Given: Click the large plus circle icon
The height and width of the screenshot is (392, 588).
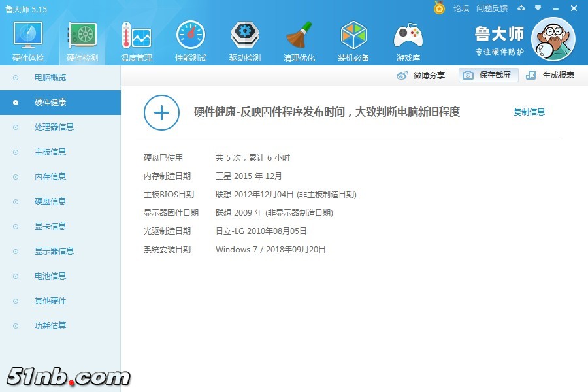Looking at the screenshot, I should pyautogui.click(x=161, y=112).
